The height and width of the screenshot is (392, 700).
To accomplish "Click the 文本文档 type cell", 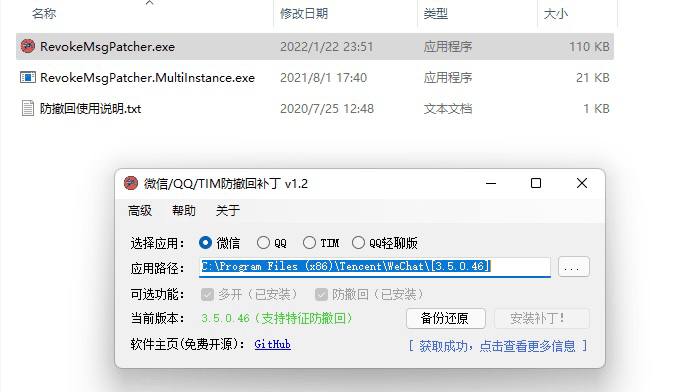I will (x=448, y=108).
